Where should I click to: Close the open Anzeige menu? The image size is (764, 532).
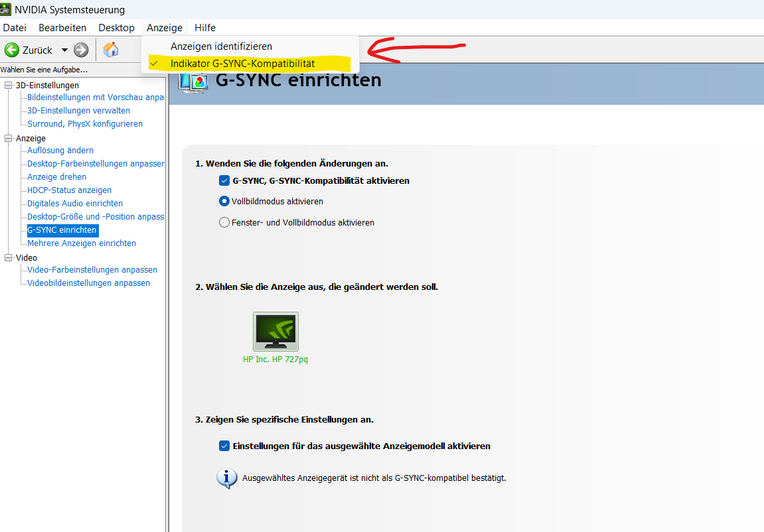click(165, 28)
